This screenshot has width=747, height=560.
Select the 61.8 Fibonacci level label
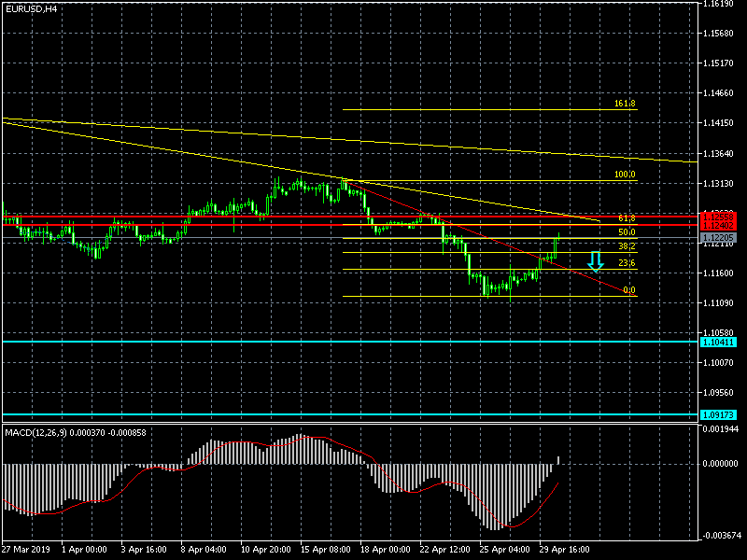coord(627,217)
